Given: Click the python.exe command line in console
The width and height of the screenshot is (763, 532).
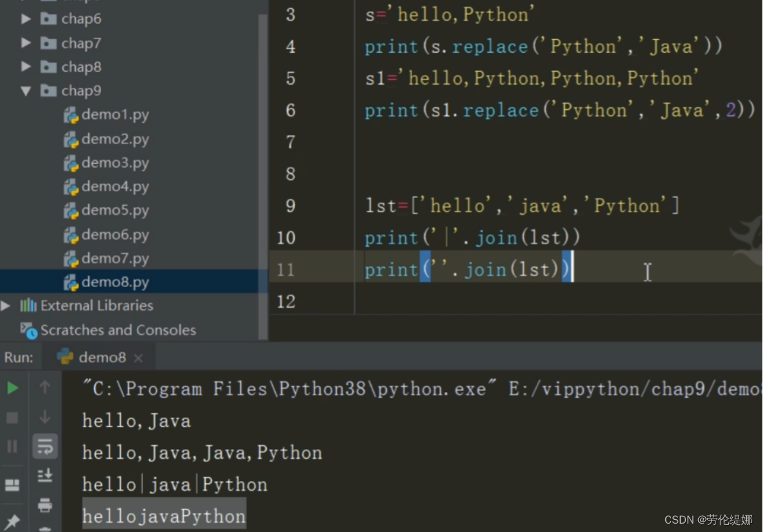Looking at the screenshot, I should (422, 389).
